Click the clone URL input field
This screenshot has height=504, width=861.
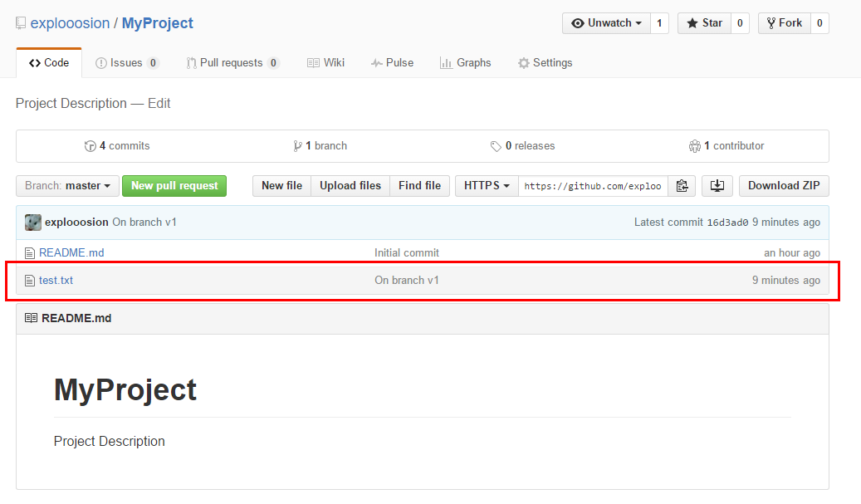pyautogui.click(x=593, y=186)
